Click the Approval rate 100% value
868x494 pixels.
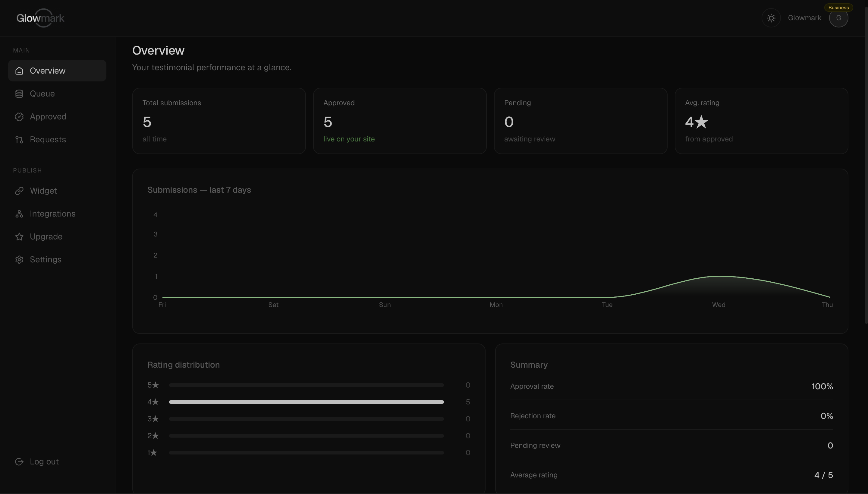pos(822,386)
